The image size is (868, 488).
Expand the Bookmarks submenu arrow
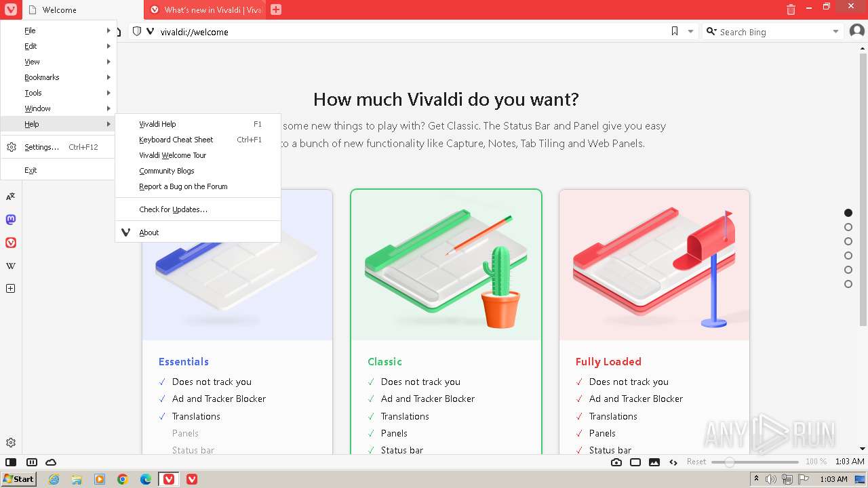108,77
